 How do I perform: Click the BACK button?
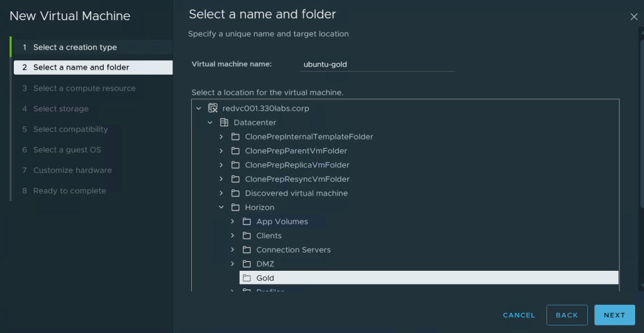coord(567,315)
